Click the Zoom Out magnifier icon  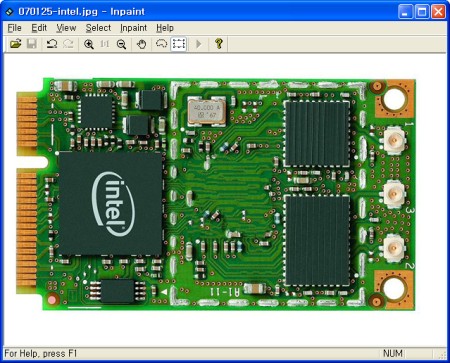click(x=121, y=44)
